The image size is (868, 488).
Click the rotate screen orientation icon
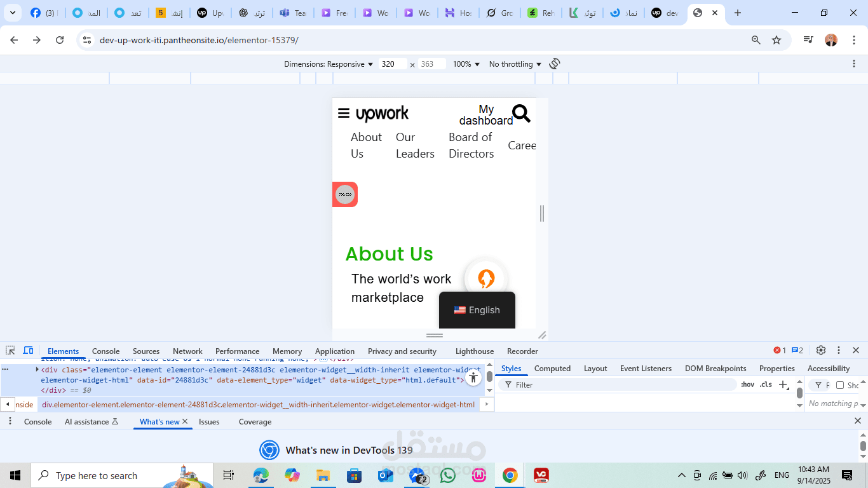tap(555, 64)
